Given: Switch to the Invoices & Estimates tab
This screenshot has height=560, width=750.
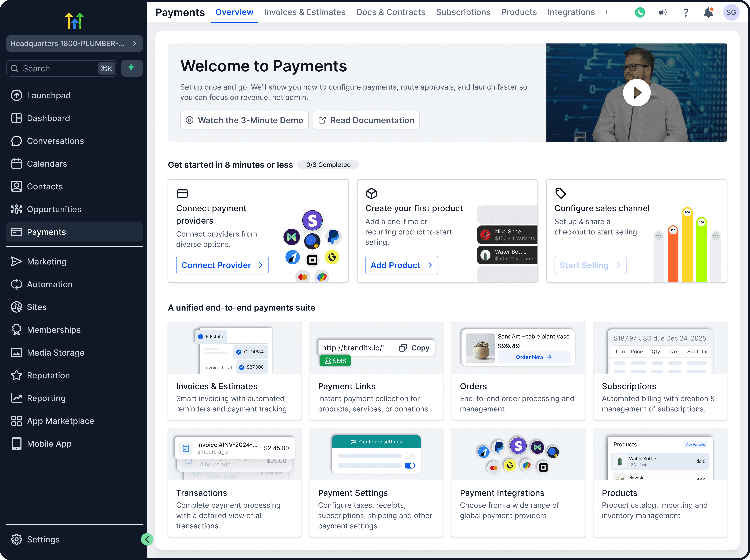Looking at the screenshot, I should (304, 12).
